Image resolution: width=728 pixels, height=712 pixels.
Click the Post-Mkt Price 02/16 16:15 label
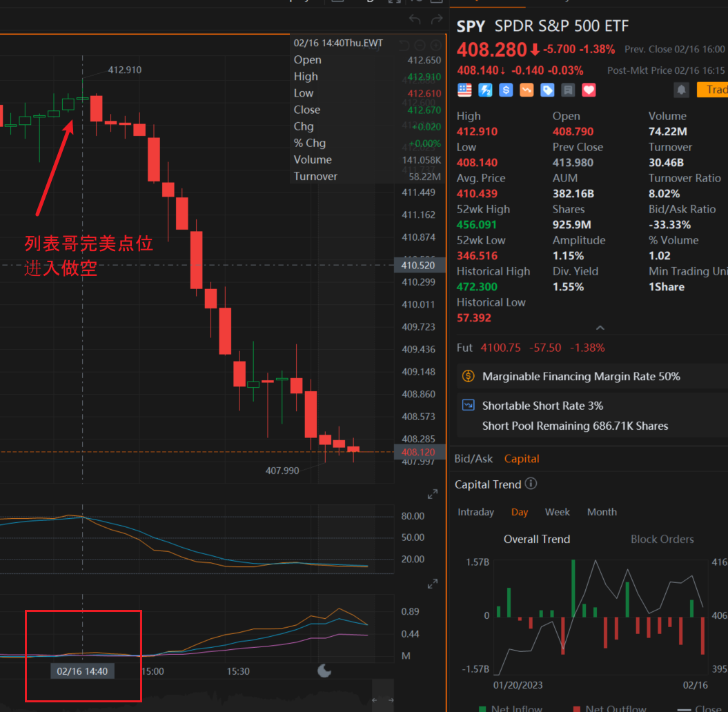coord(666,70)
